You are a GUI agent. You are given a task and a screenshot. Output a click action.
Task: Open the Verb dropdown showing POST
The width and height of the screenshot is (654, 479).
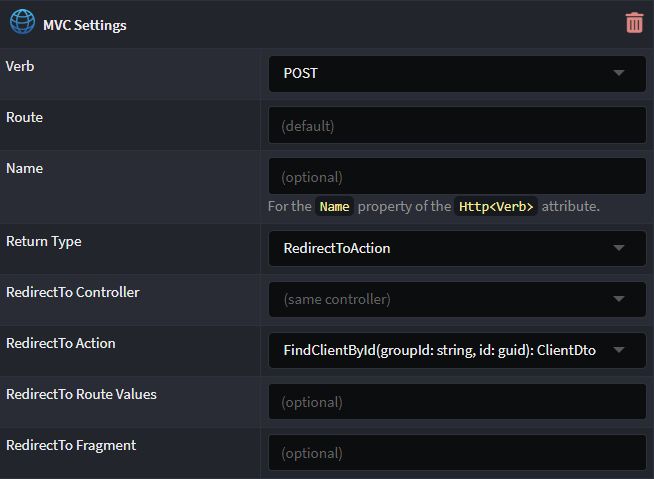coord(457,74)
